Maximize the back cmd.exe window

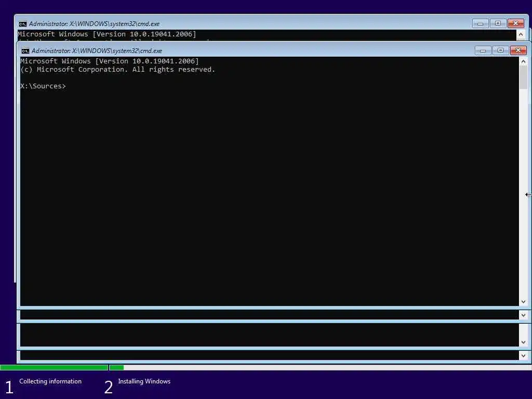(498, 23)
